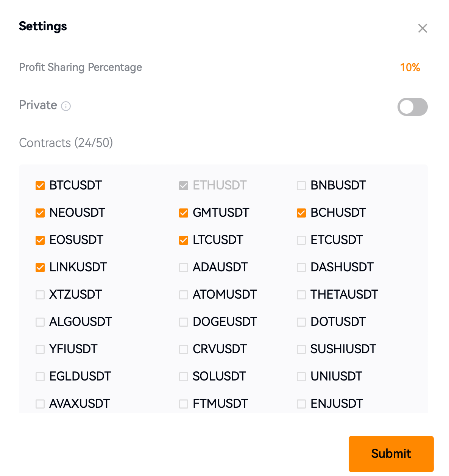Screen dimensions: 449x476
Task: Close the Settings dialog with X
Action: click(x=422, y=28)
